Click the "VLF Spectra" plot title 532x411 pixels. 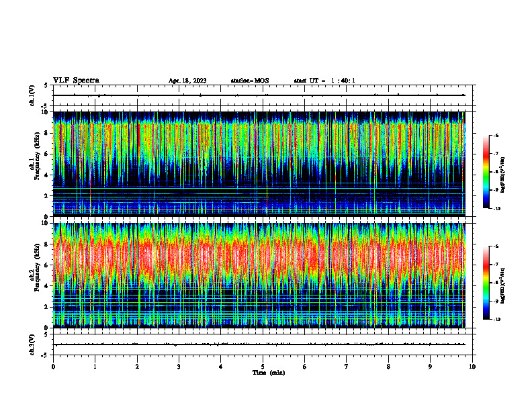pos(76,81)
